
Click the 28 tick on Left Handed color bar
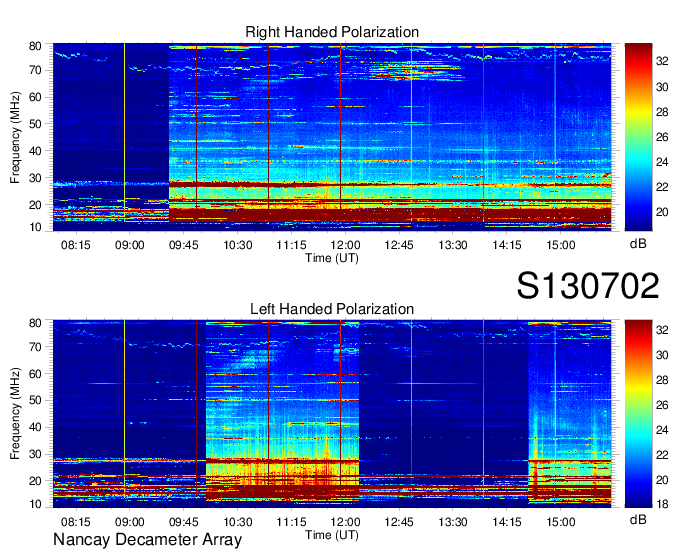(x=662, y=380)
